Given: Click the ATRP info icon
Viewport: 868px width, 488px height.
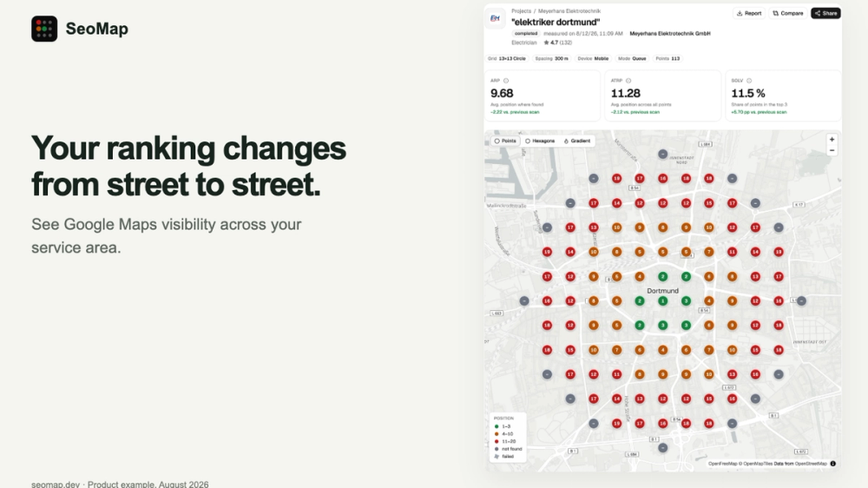Looking at the screenshot, I should [x=628, y=81].
